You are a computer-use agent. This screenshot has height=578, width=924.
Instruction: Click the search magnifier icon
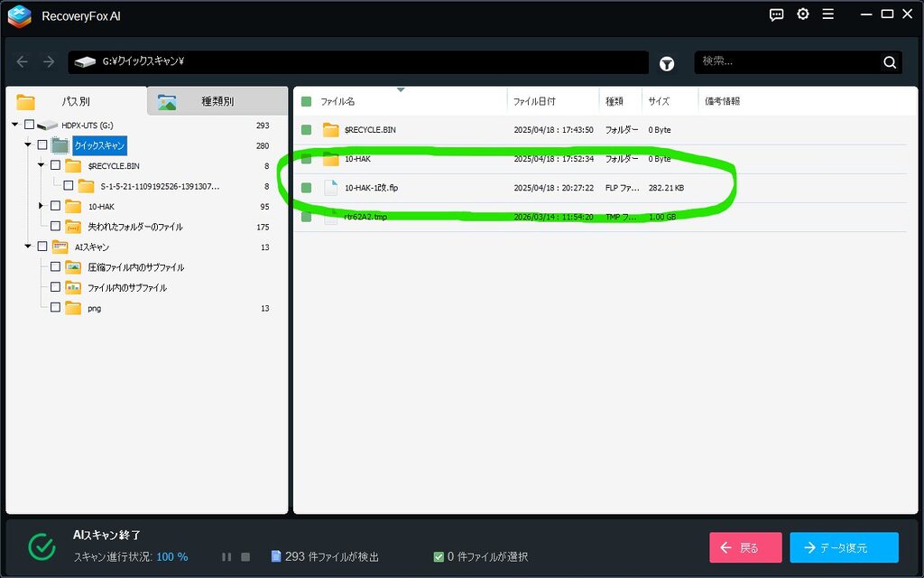coord(889,62)
